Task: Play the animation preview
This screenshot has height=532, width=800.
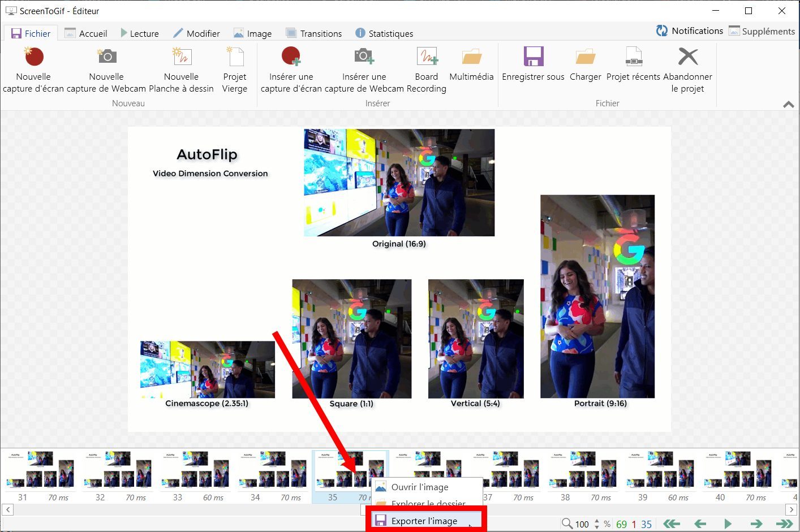Action: click(728, 524)
